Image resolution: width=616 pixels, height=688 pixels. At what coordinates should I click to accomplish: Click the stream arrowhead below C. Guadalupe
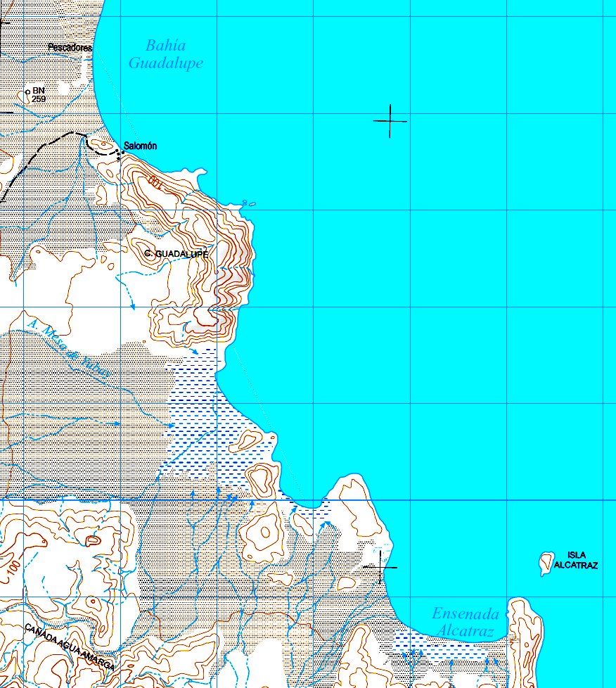(132, 306)
